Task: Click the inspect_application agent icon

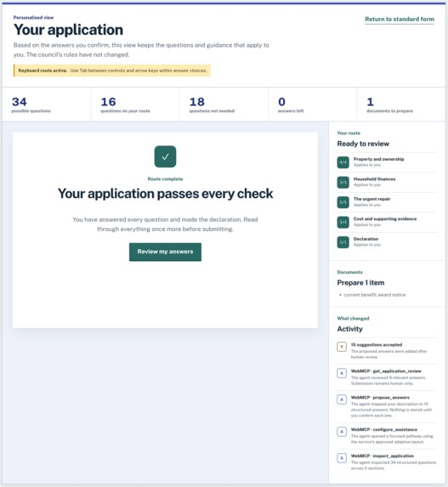Action: (x=342, y=458)
